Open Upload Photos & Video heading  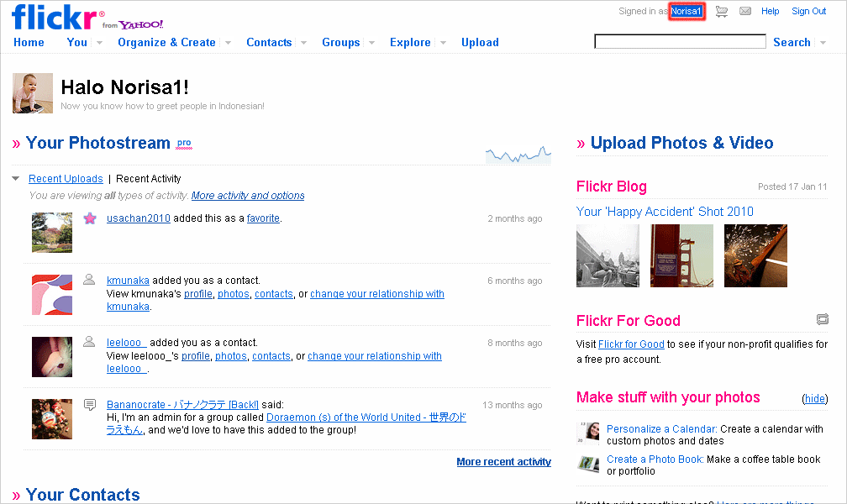pos(681,143)
